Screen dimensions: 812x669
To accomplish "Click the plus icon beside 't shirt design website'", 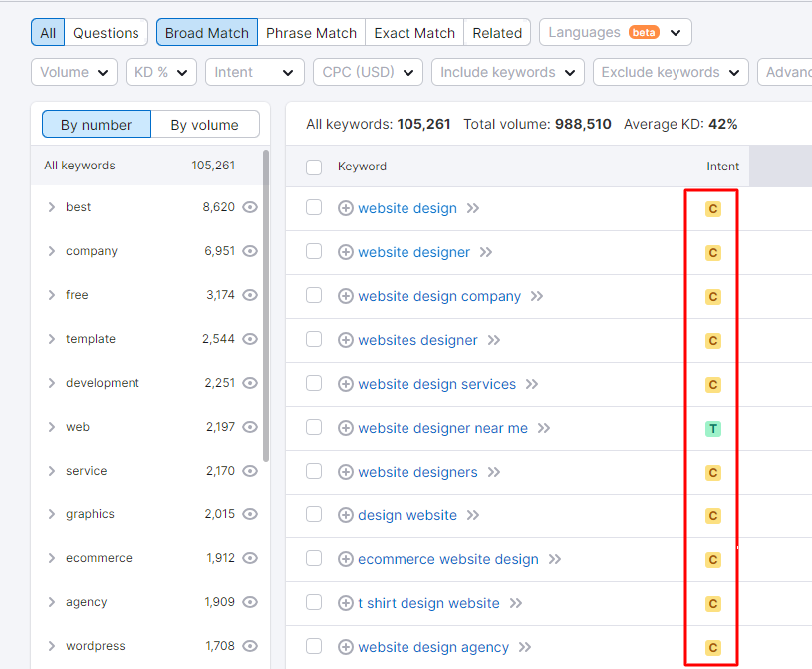I will point(346,603).
